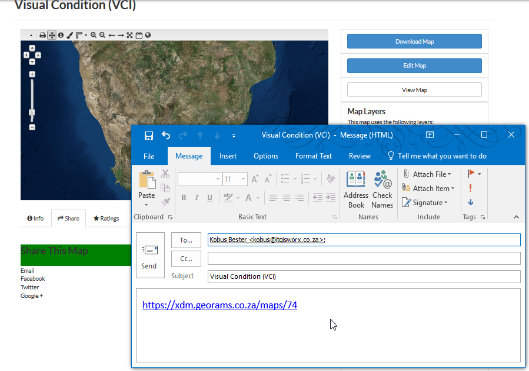Activate the identify info tool on map toolbar
The width and height of the screenshot is (529, 371).
[x=61, y=35]
